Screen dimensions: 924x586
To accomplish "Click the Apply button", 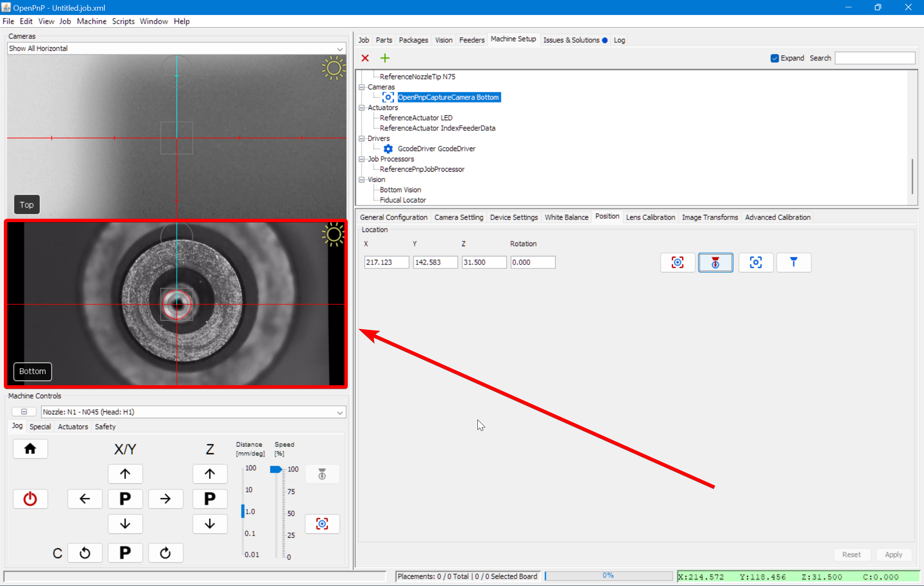I will [894, 554].
